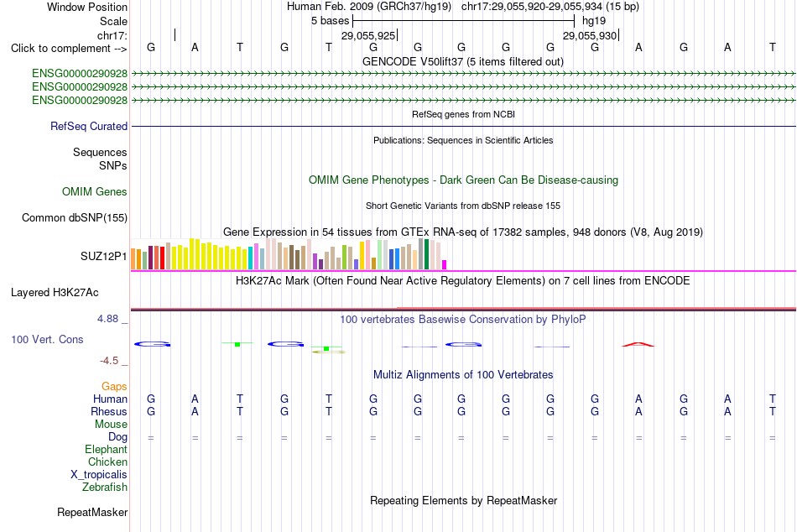Click 'RefSeq genes from NCBI' title
The image size is (797, 532).
click(463, 114)
